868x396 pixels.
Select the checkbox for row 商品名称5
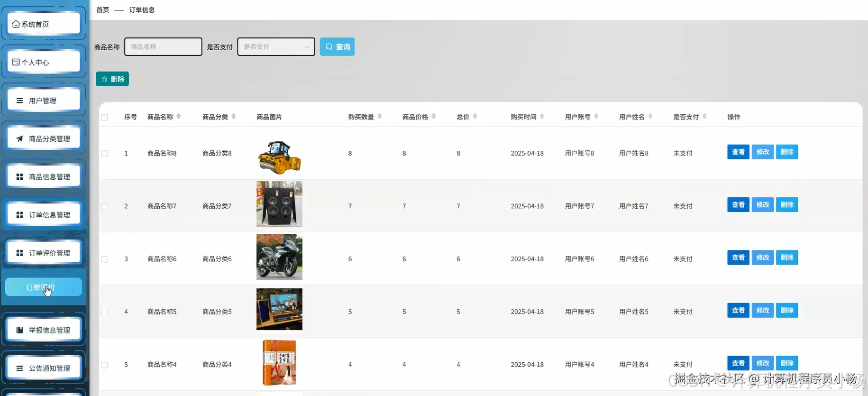pyautogui.click(x=105, y=312)
